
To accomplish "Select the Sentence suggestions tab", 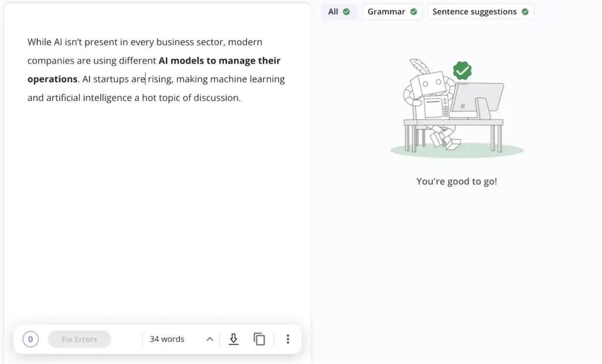I will point(474,12).
